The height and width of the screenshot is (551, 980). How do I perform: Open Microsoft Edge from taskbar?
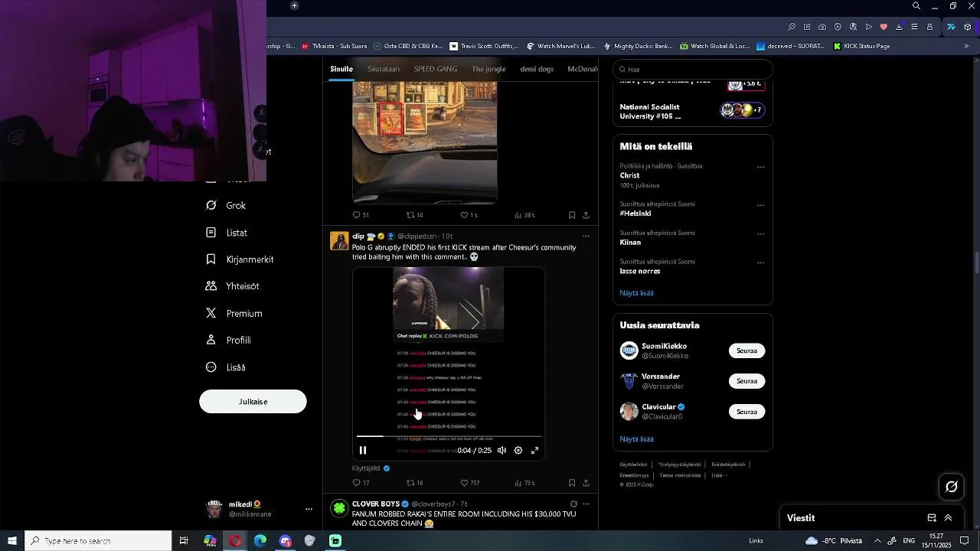click(260, 541)
